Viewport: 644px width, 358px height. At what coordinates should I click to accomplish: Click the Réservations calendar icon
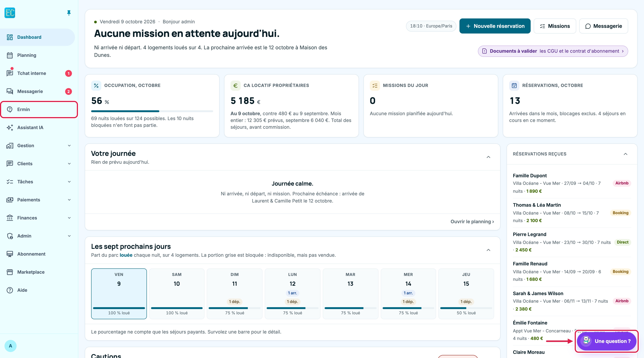(x=514, y=86)
